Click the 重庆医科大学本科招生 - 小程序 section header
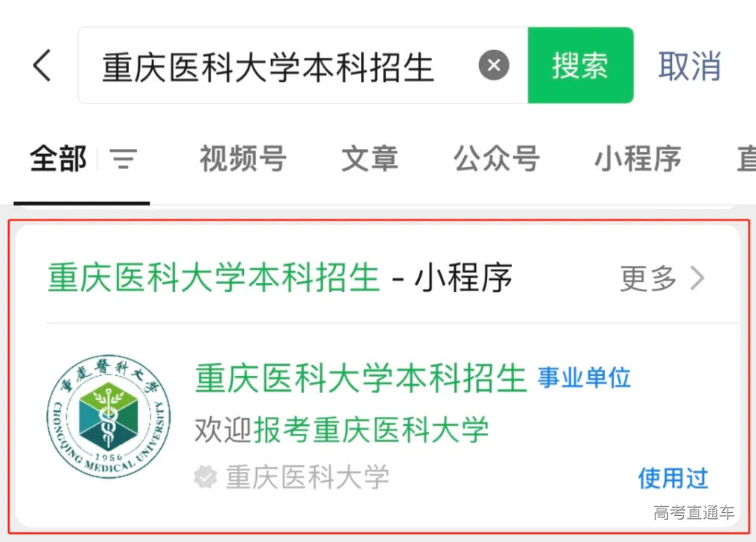Screen dimensions: 756x542 click(x=279, y=278)
